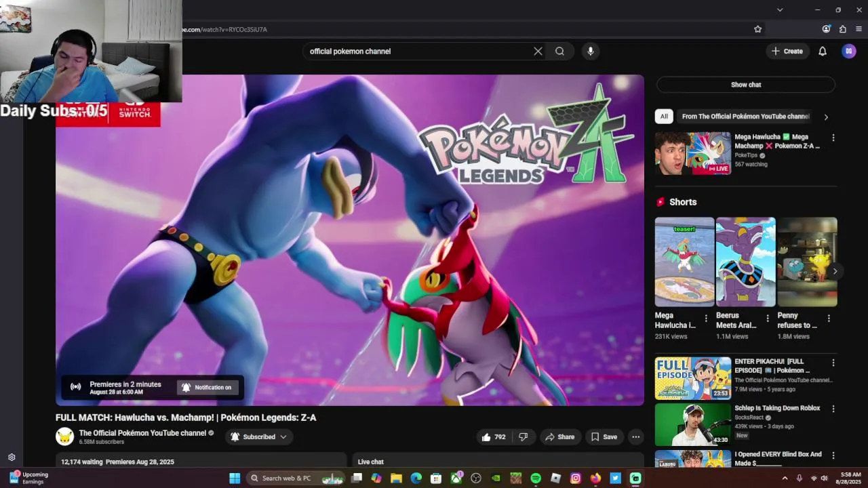This screenshot has width=868, height=488.
Task: Click the 12,174 waiting description text
Action: click(117, 462)
